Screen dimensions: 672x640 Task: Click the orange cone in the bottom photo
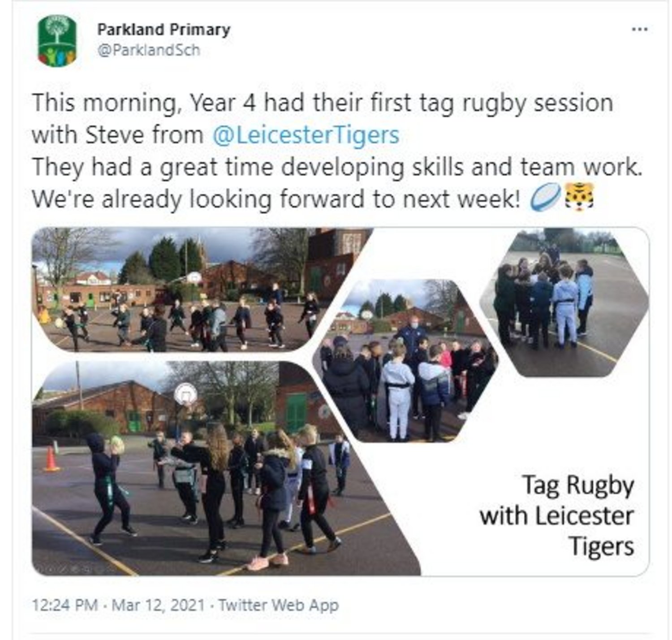51,459
